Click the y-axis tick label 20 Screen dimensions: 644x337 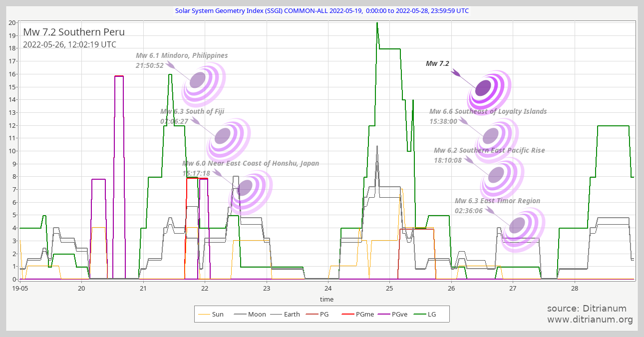point(12,22)
